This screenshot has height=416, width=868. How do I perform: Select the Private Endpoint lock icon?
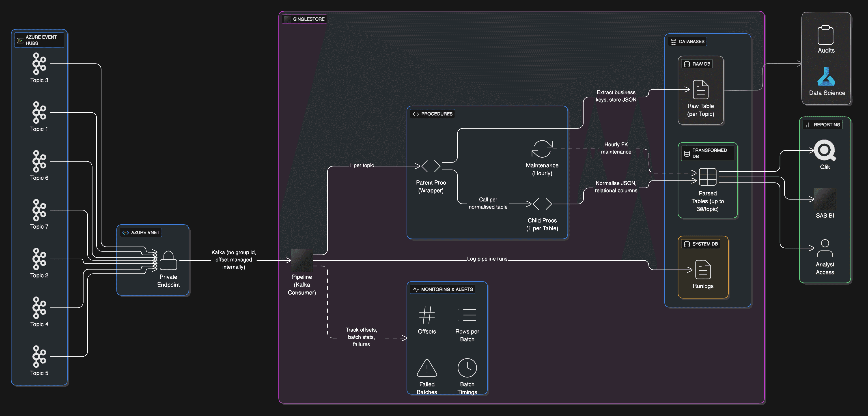tap(168, 260)
